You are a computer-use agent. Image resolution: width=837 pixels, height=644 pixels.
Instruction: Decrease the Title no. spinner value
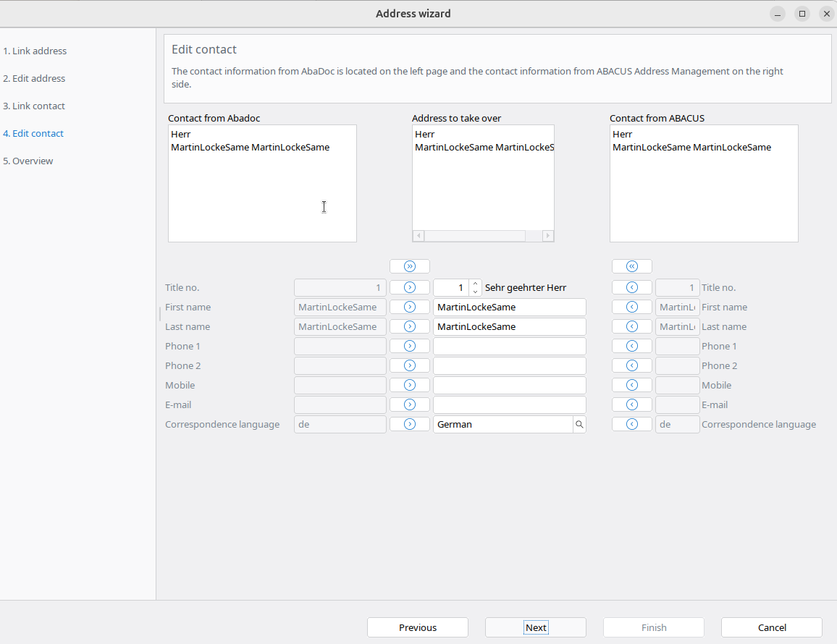point(475,292)
